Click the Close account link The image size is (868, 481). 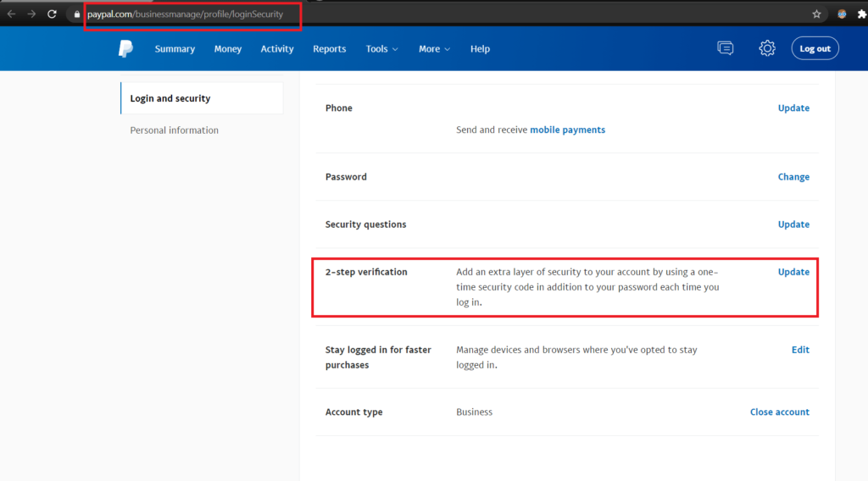pyautogui.click(x=779, y=412)
